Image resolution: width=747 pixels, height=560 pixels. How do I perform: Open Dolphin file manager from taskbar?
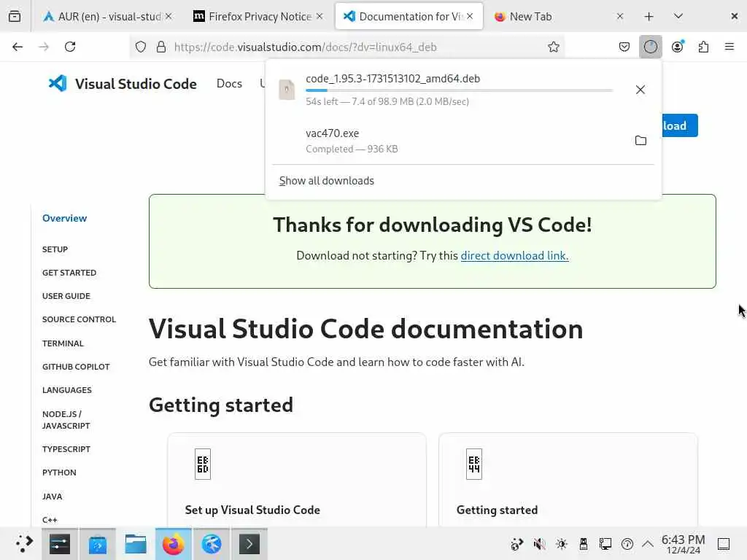click(x=135, y=544)
